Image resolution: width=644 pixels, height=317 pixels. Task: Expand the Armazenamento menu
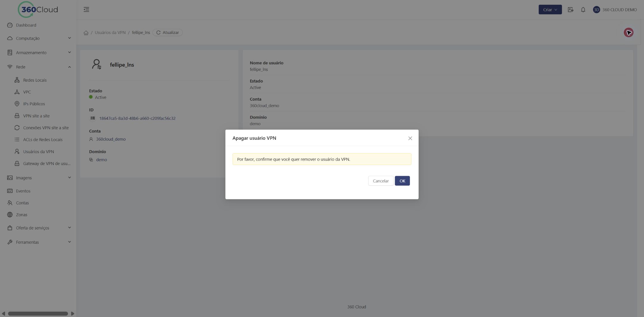[x=38, y=52]
